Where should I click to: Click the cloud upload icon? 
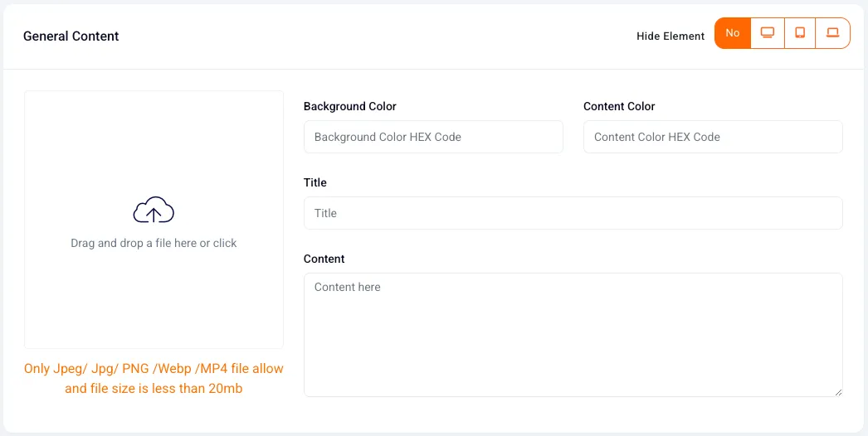click(154, 210)
